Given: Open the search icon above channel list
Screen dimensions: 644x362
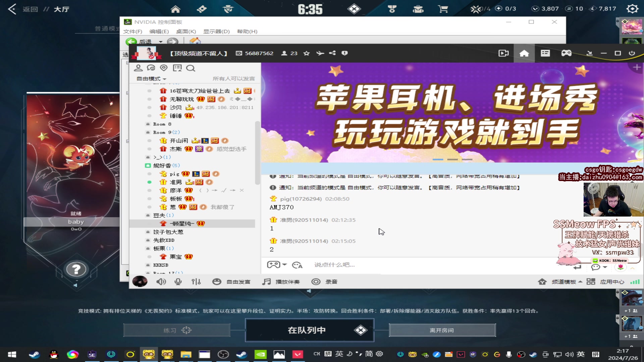Looking at the screenshot, I should pyautogui.click(x=191, y=68).
